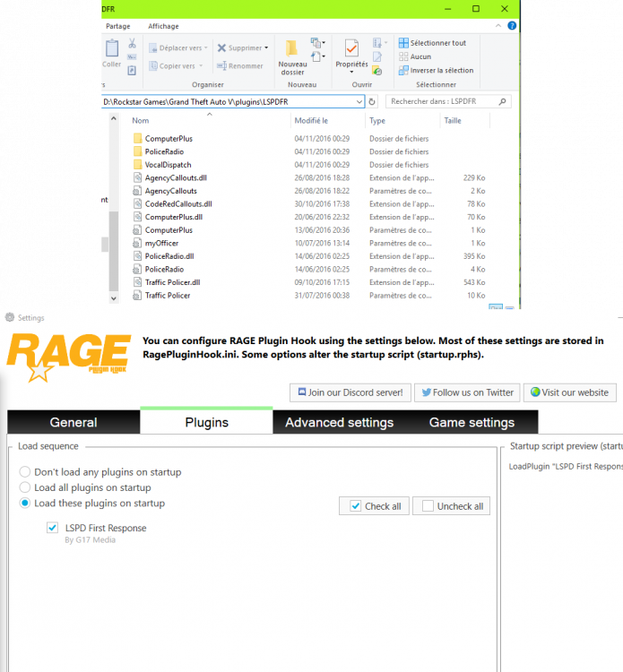Click the history icon in Ouvrir group

point(377,70)
